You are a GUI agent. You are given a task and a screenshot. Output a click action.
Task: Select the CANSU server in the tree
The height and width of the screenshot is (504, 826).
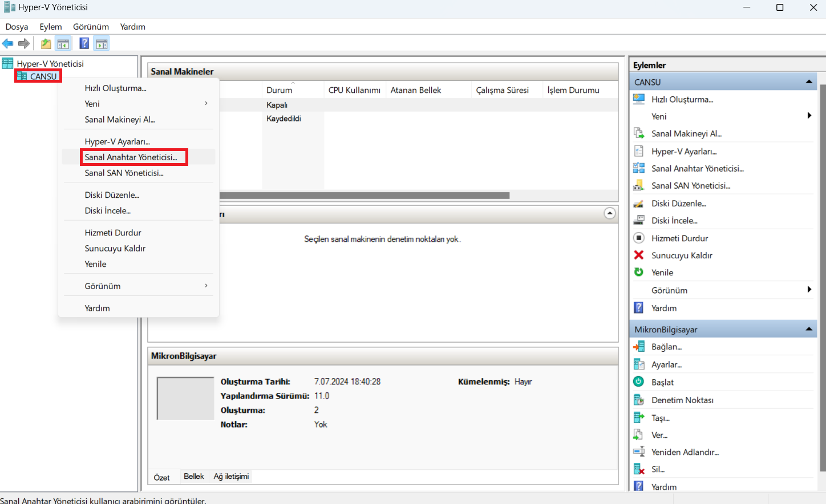point(44,76)
